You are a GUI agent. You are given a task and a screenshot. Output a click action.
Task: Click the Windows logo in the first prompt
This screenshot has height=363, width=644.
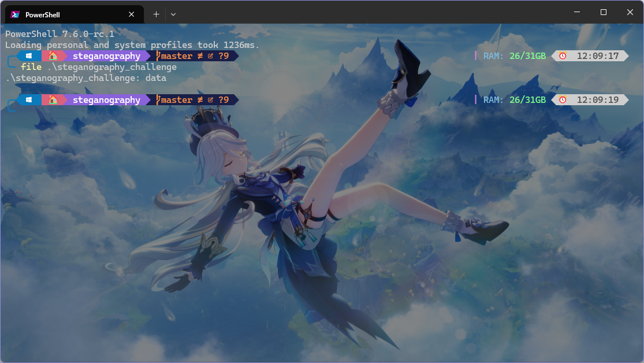point(29,56)
